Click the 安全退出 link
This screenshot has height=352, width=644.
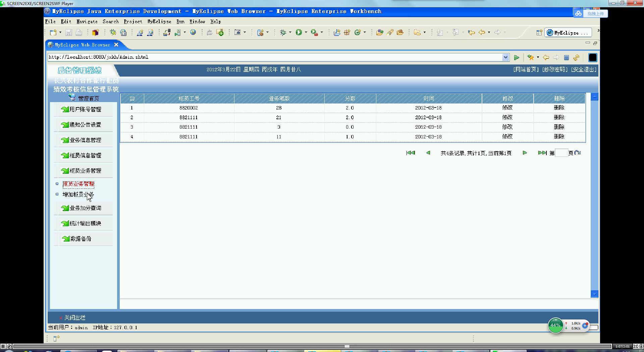[584, 70]
